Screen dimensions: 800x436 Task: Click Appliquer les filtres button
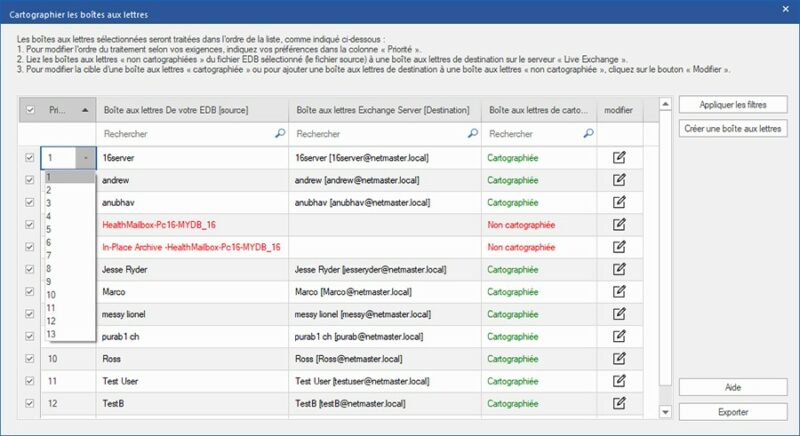pos(733,105)
